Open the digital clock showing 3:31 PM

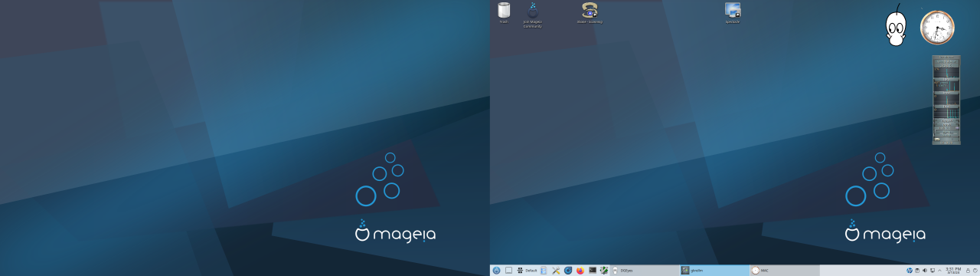(x=953, y=271)
